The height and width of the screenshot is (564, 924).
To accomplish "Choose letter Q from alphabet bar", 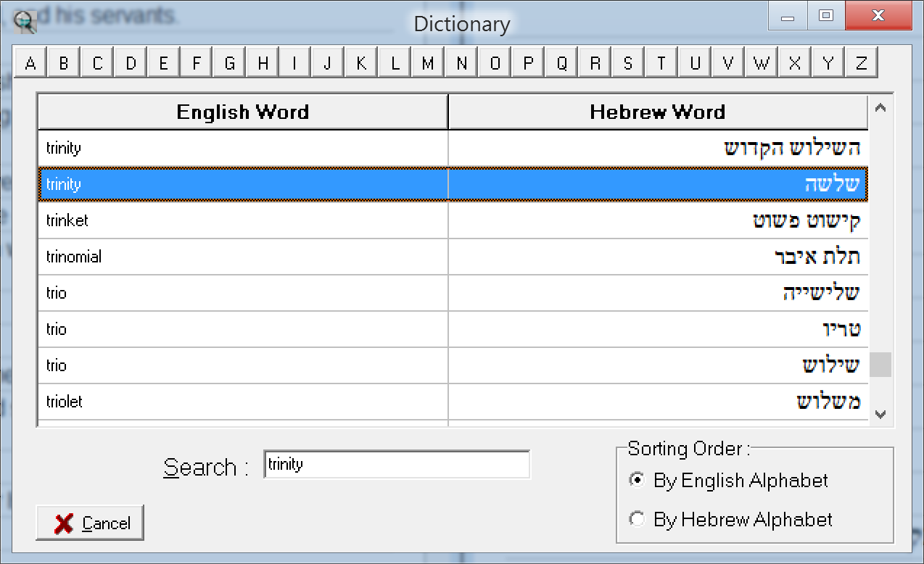I will (561, 63).
